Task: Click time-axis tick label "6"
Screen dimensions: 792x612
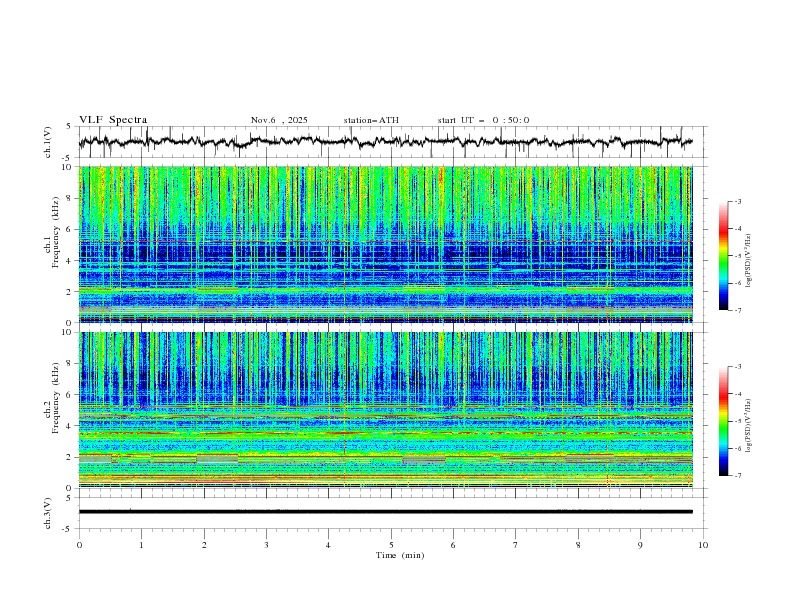Action: pos(453,545)
